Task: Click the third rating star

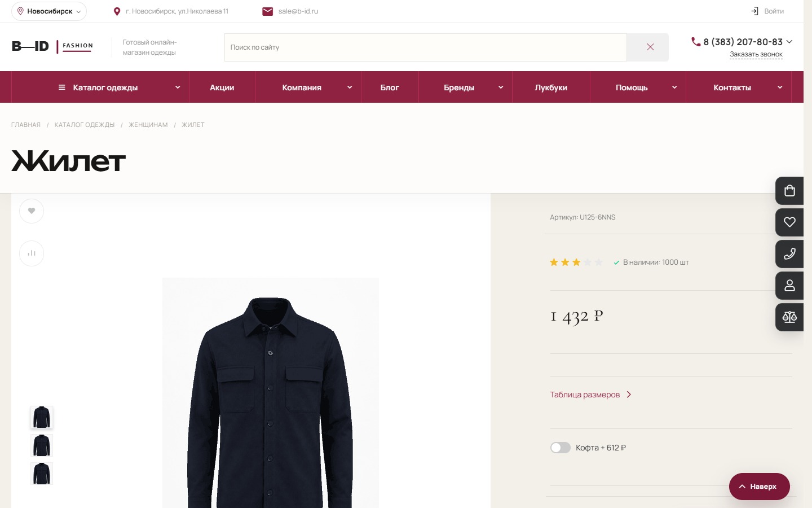Action: [x=576, y=262]
